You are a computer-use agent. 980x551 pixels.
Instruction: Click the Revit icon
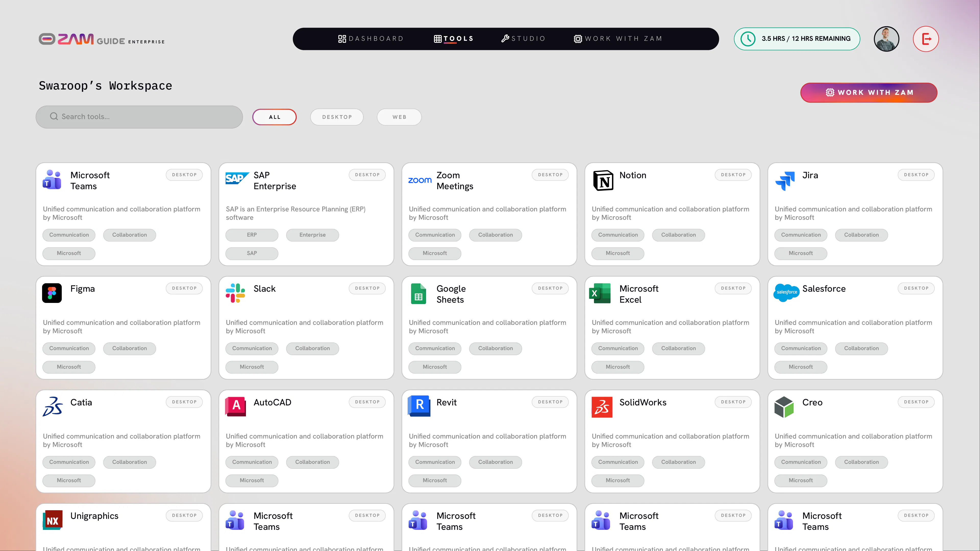click(x=419, y=406)
